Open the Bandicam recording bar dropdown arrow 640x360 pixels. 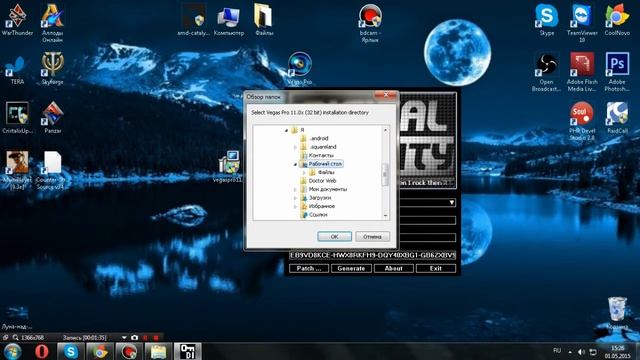(124, 338)
